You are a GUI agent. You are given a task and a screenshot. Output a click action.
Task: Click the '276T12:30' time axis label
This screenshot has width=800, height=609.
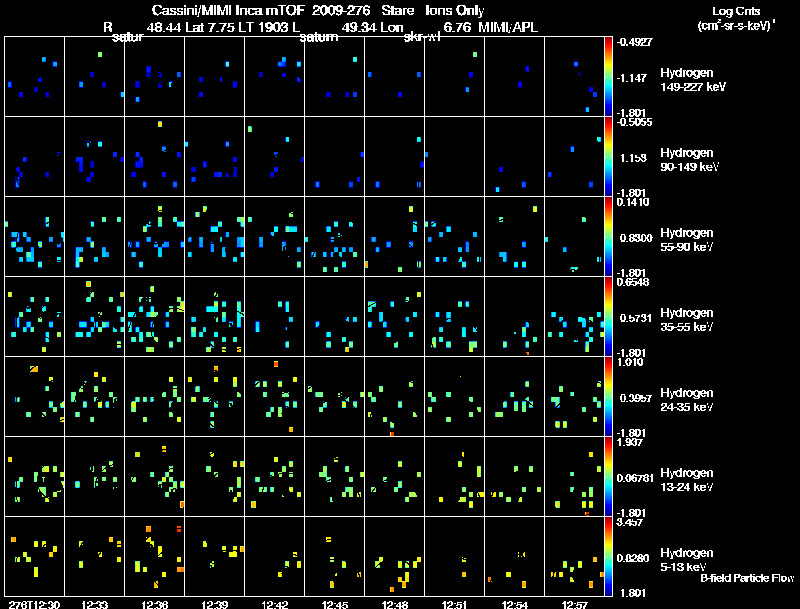(x=34, y=604)
